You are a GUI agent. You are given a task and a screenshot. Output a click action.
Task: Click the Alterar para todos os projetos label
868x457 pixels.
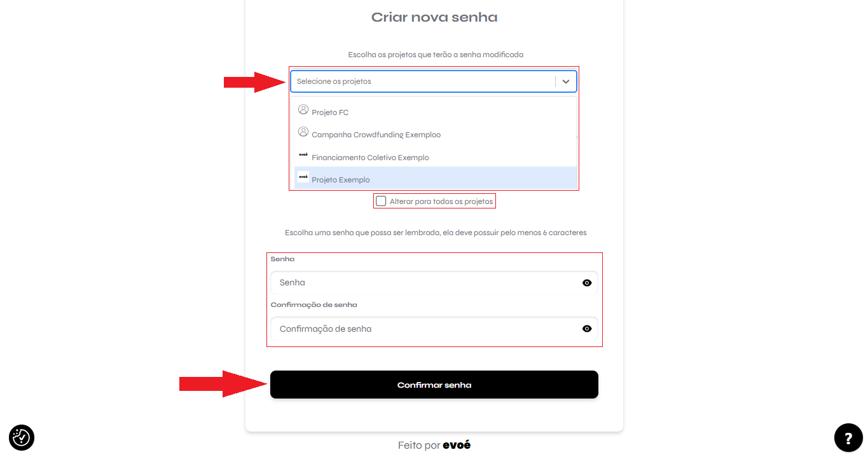(441, 201)
